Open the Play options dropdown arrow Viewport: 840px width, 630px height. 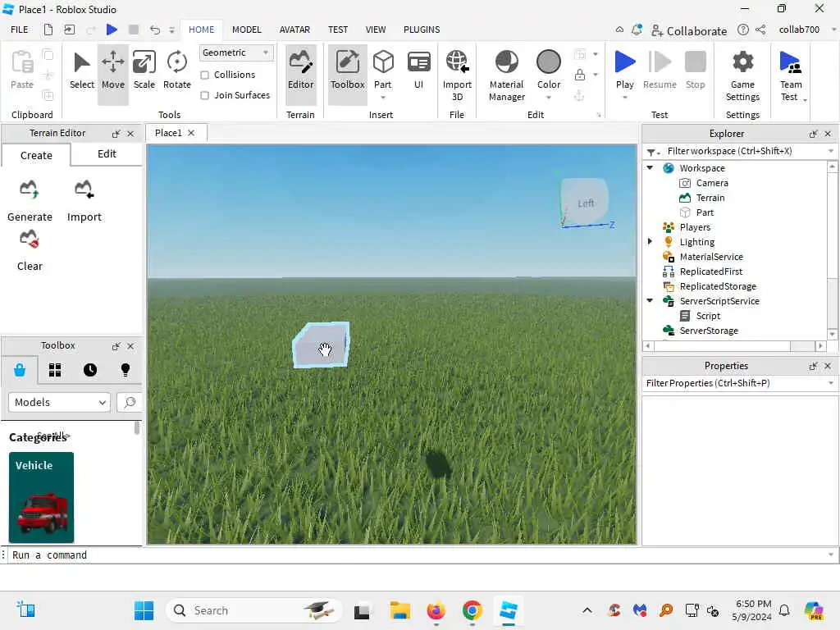click(624, 98)
